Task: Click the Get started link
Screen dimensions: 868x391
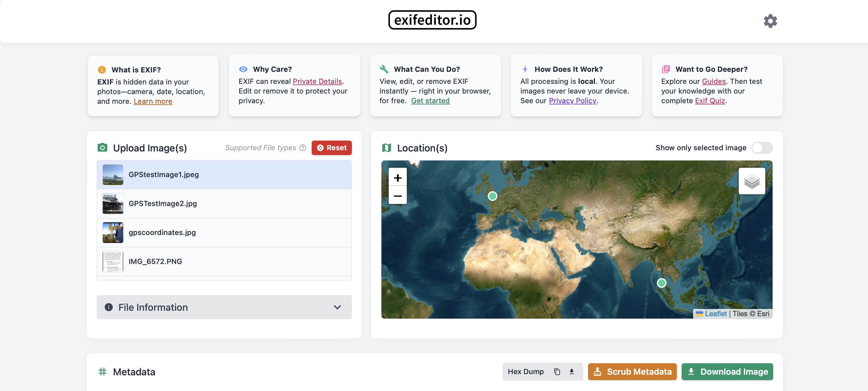Action: (430, 100)
